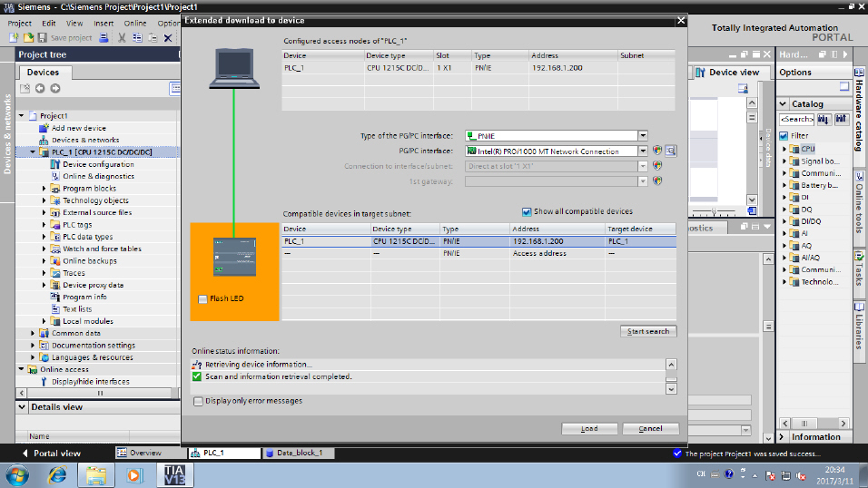The width and height of the screenshot is (868, 488).
Task: Expand Technology objects tree node
Action: (x=44, y=200)
